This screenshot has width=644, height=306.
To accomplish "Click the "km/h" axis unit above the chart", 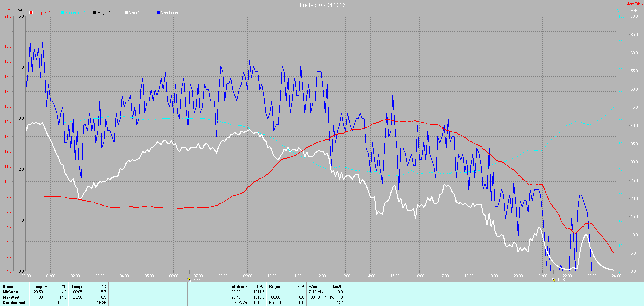I will pos(633,11).
